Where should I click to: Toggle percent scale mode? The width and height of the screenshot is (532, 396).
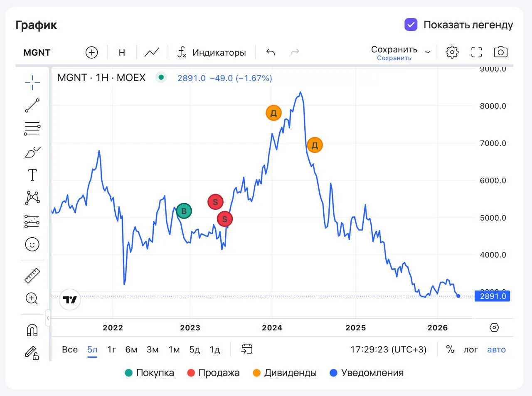(450, 349)
